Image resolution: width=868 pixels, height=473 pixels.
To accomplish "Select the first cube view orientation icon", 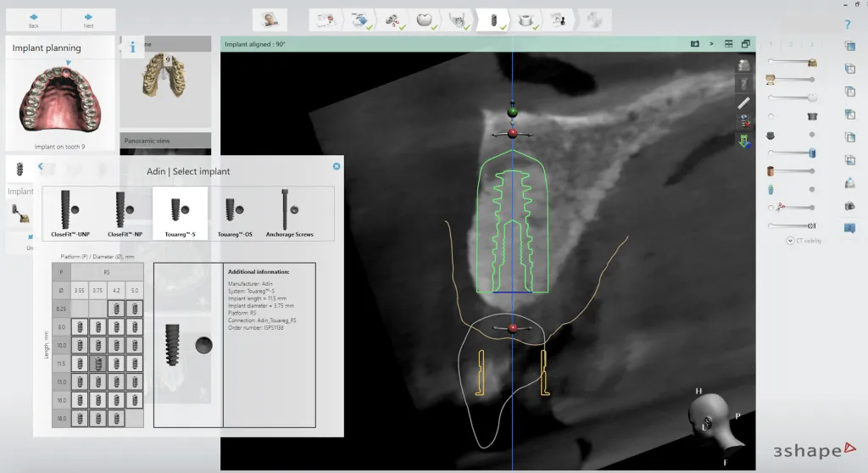I will point(850,46).
